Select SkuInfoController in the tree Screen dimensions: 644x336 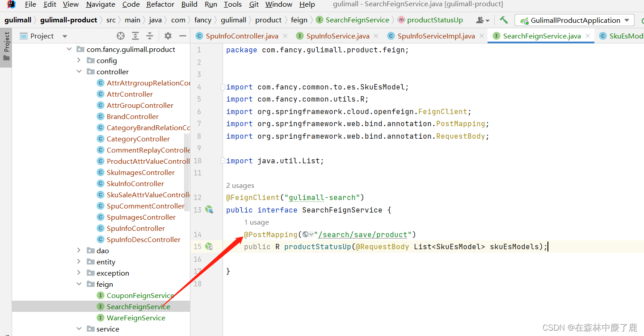(x=135, y=183)
